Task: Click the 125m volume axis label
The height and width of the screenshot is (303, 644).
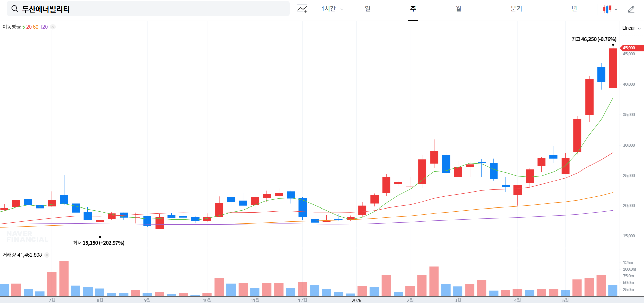Action: (628, 263)
